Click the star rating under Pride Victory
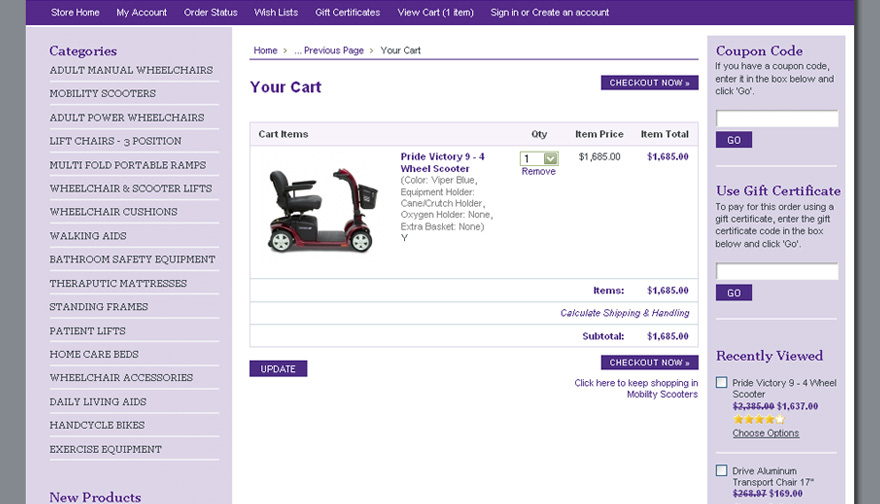880x504 pixels. pyautogui.click(x=759, y=419)
